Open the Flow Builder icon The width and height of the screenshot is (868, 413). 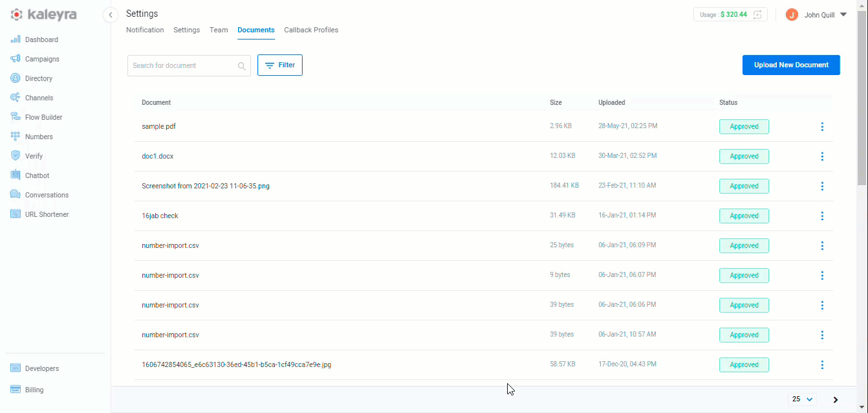click(16, 117)
